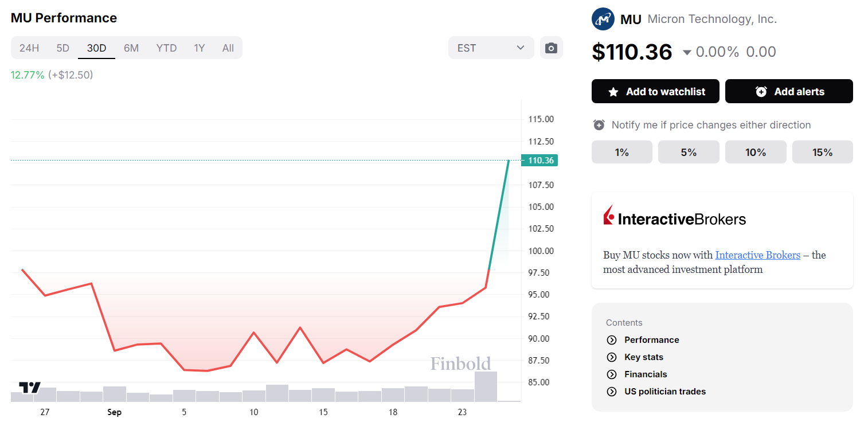Switch chart to the 1Y range

[x=199, y=48]
